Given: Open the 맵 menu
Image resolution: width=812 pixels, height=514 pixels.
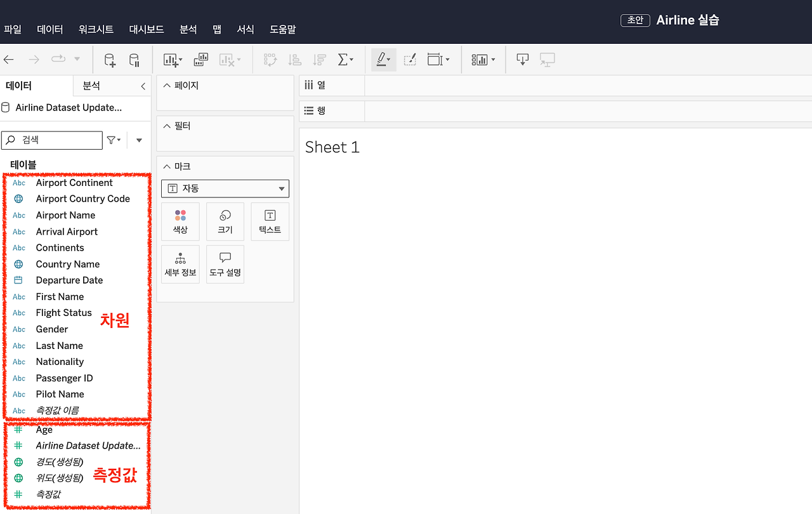Looking at the screenshot, I should coord(217,29).
